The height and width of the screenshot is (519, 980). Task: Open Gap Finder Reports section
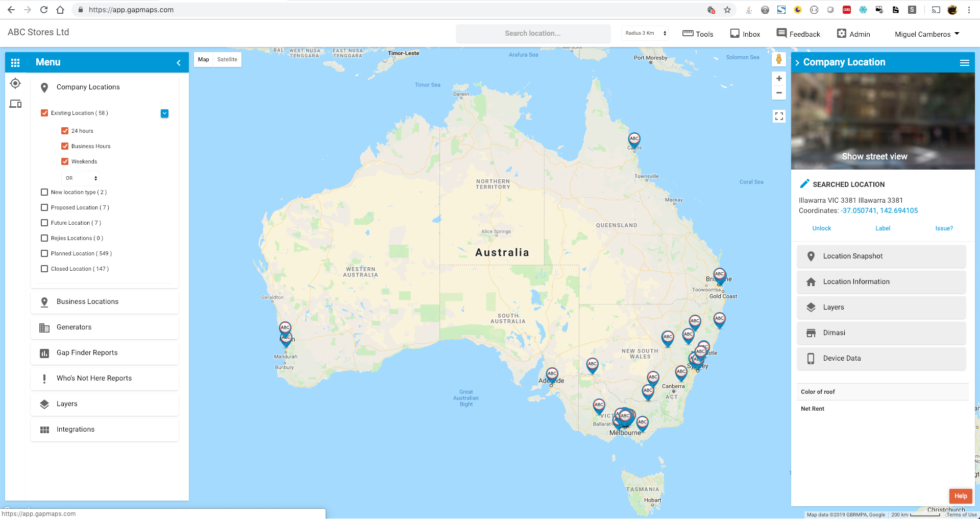pos(105,353)
